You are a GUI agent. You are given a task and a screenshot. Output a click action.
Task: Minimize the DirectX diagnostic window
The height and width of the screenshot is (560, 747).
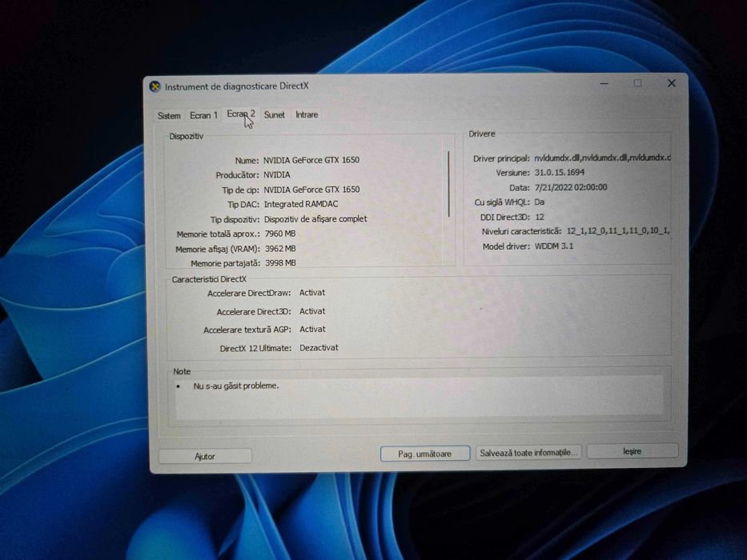604,84
